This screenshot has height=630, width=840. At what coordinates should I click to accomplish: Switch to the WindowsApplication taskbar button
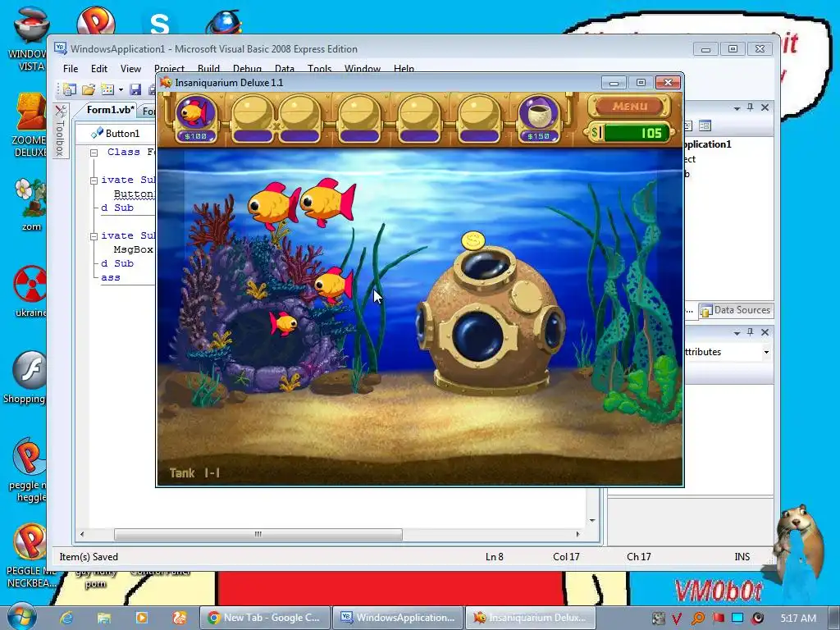point(398,617)
